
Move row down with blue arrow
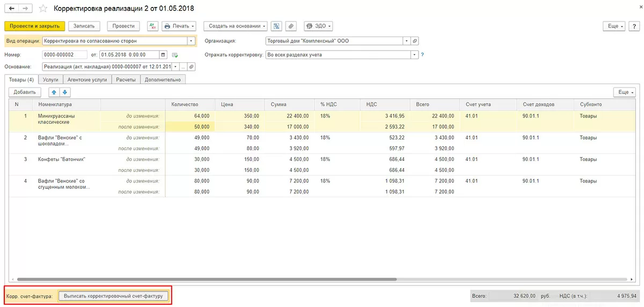(64, 92)
